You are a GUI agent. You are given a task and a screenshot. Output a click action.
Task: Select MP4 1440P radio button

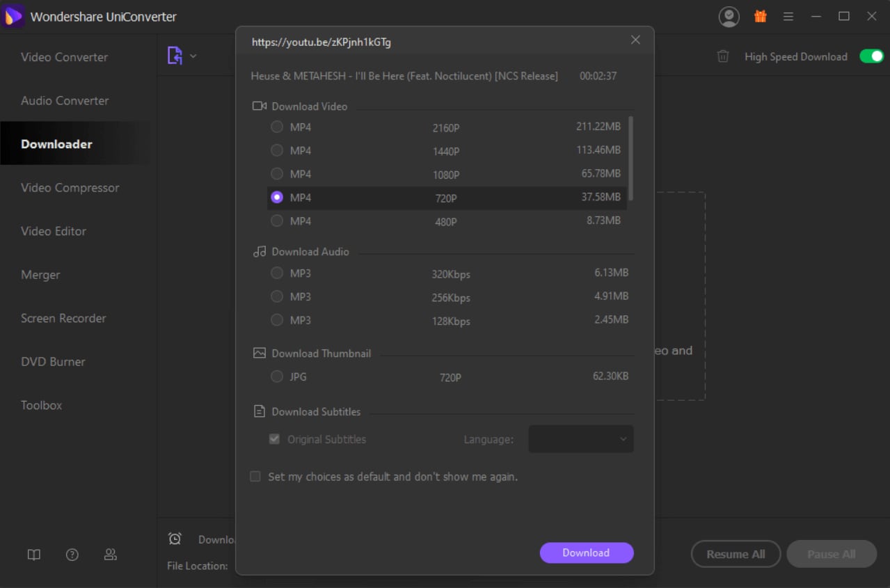tap(277, 150)
